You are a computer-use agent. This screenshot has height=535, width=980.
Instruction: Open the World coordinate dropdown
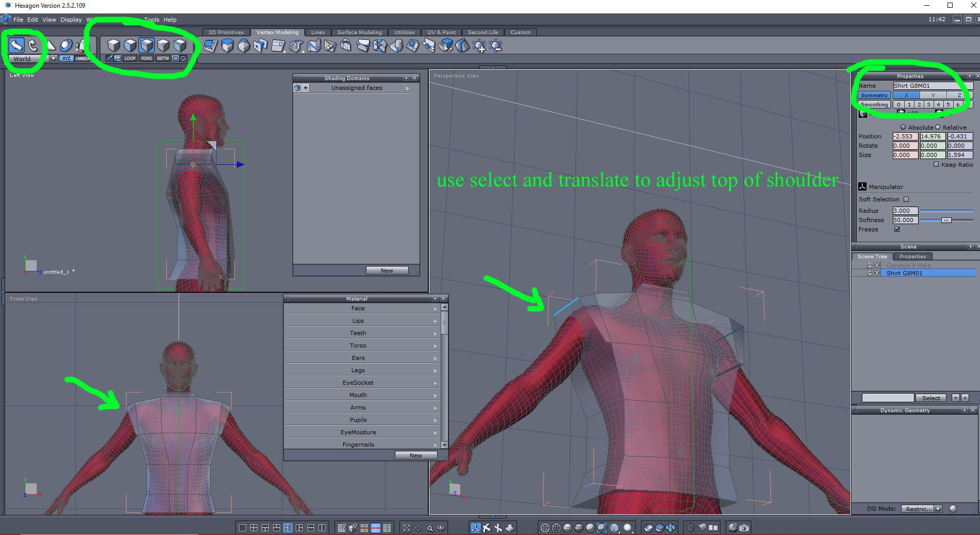pyautogui.click(x=53, y=59)
